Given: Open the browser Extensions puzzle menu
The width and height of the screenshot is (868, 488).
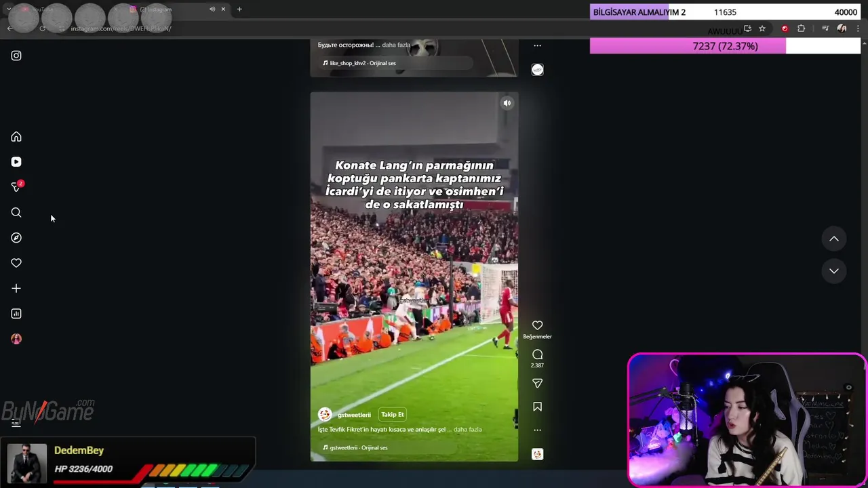Looking at the screenshot, I should (802, 28).
